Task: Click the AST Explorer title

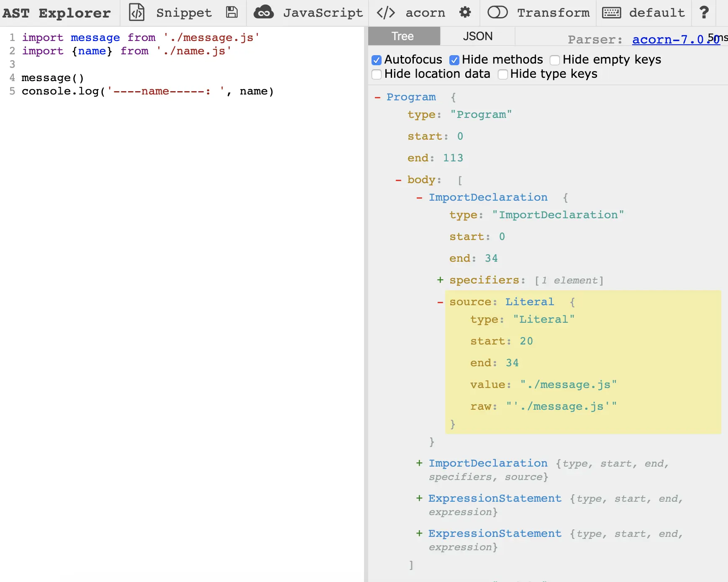Action: [x=56, y=13]
